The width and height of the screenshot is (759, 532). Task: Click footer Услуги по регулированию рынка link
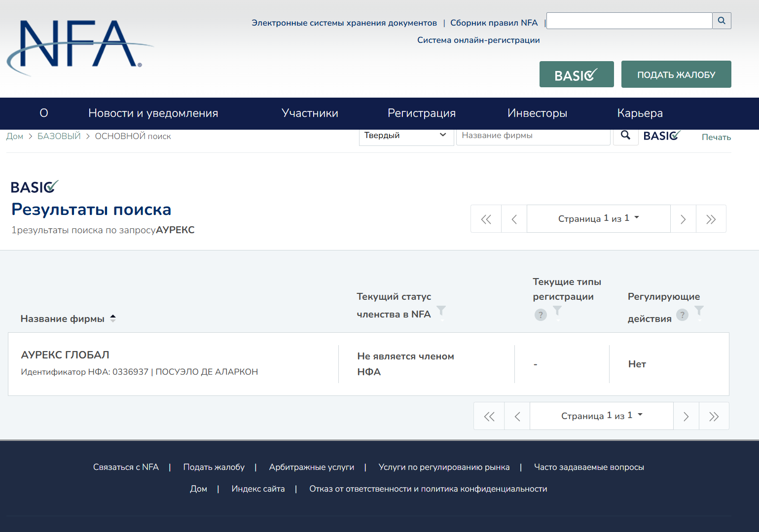pyautogui.click(x=444, y=467)
